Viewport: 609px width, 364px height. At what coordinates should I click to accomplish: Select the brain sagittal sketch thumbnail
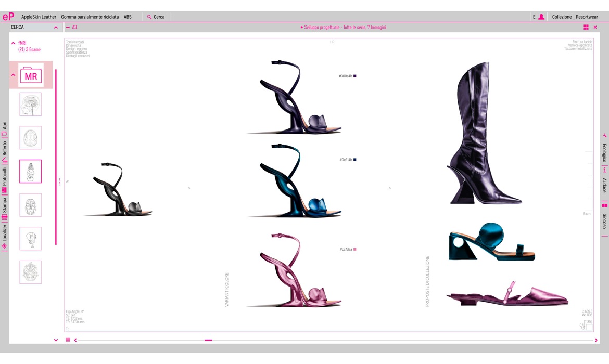(x=31, y=104)
